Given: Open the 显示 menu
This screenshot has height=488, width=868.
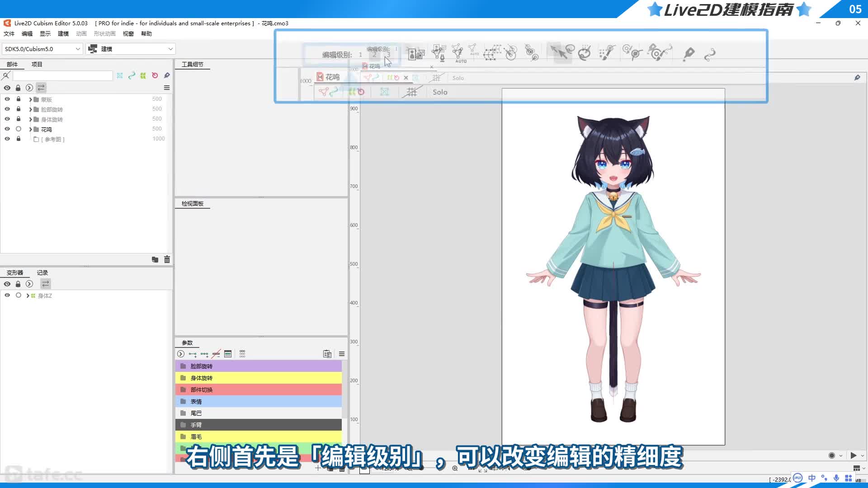Looking at the screenshot, I should point(45,34).
